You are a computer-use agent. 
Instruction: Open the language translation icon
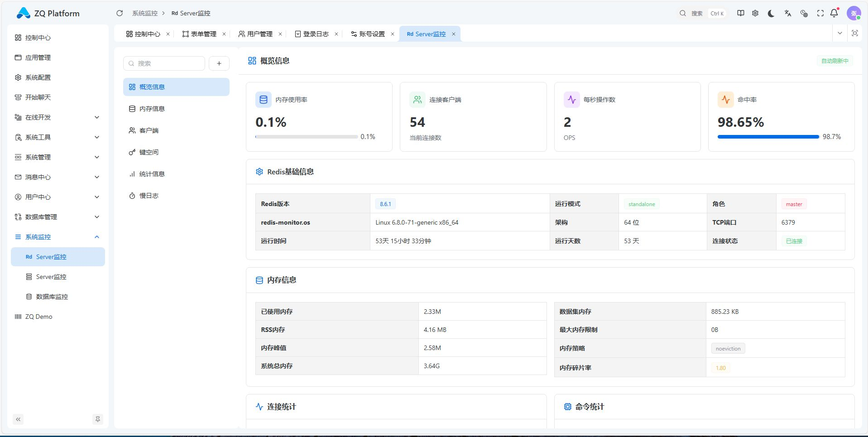point(788,13)
